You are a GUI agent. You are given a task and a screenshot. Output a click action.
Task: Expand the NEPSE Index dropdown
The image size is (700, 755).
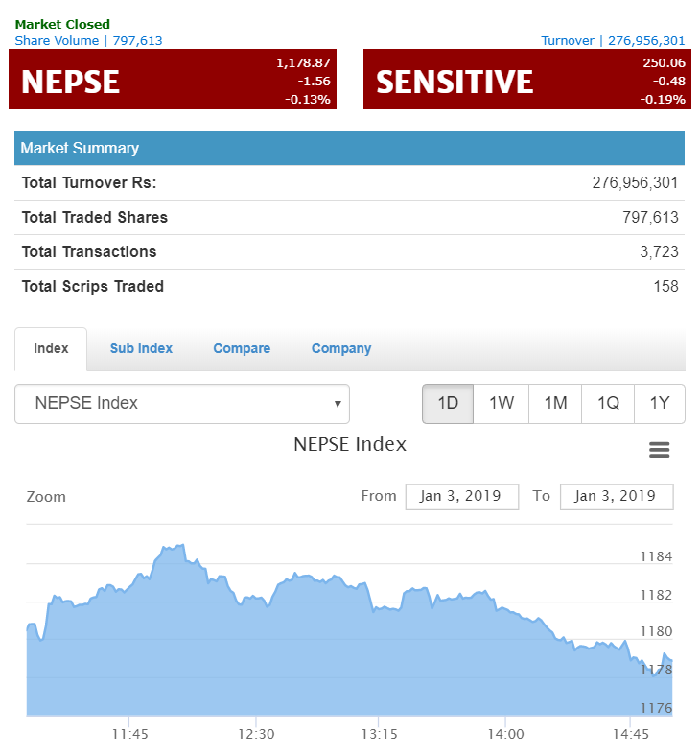[x=182, y=404]
